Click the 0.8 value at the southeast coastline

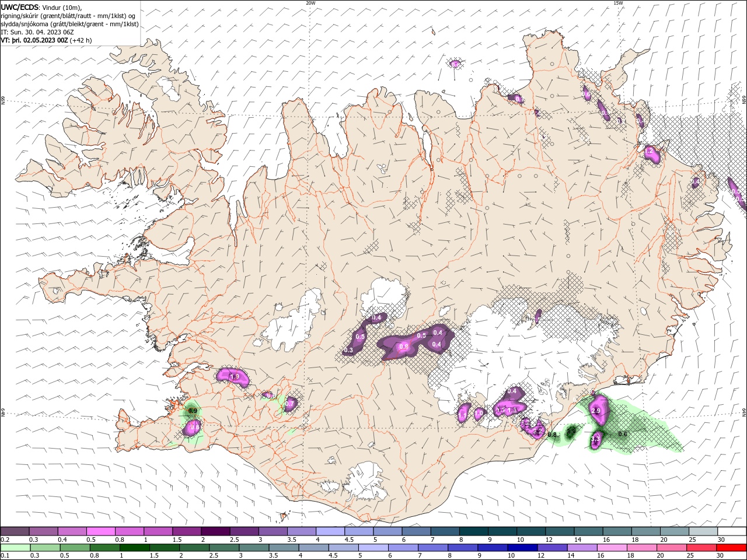(553, 435)
